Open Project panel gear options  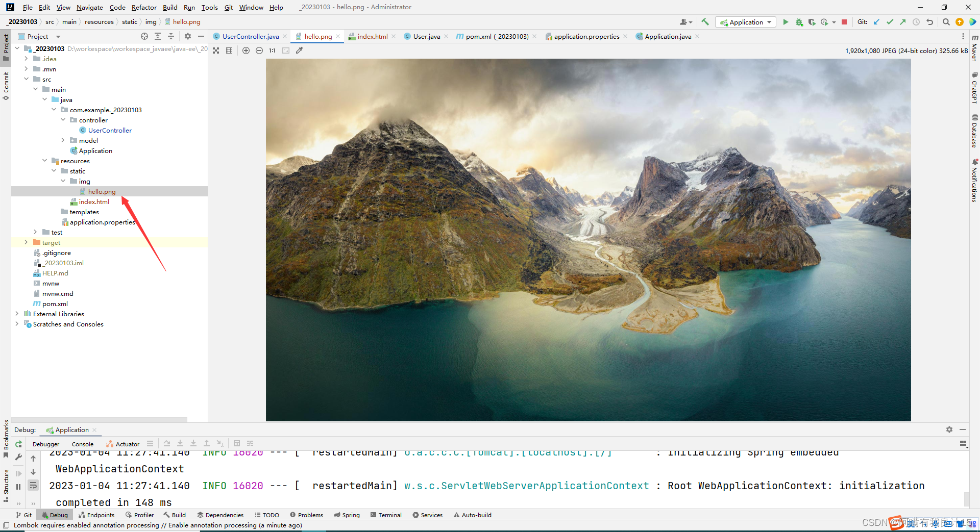tap(187, 36)
